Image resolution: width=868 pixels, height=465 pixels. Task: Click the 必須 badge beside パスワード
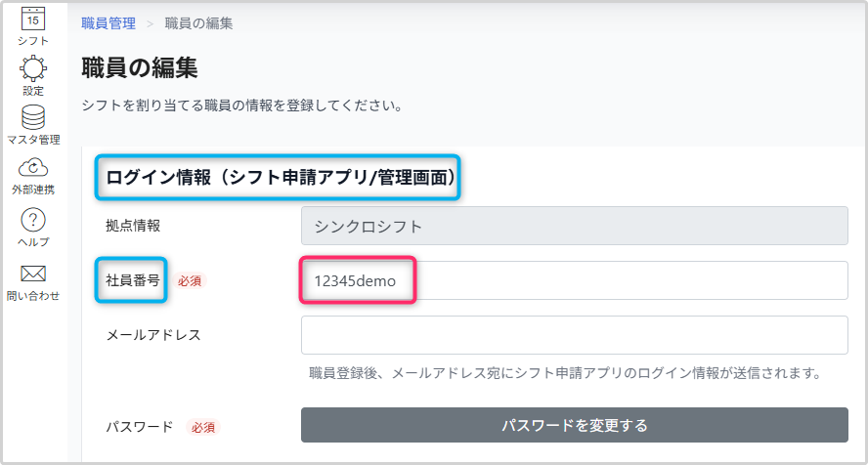[203, 428]
